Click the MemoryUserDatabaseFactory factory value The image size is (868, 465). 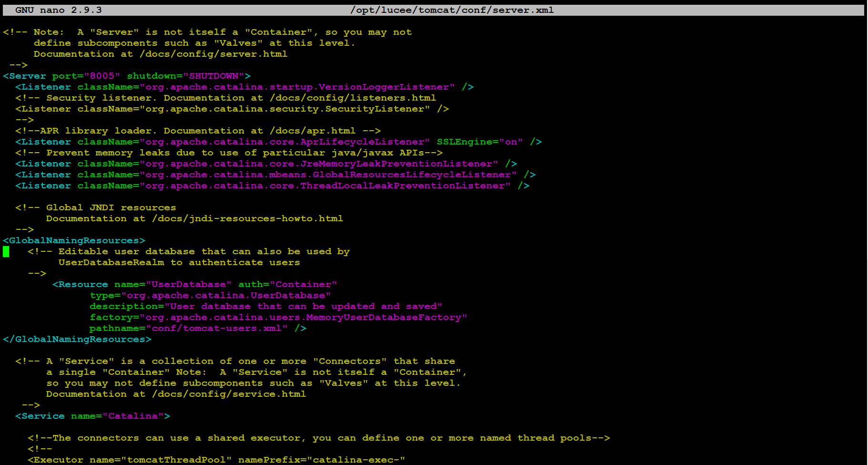[384, 317]
